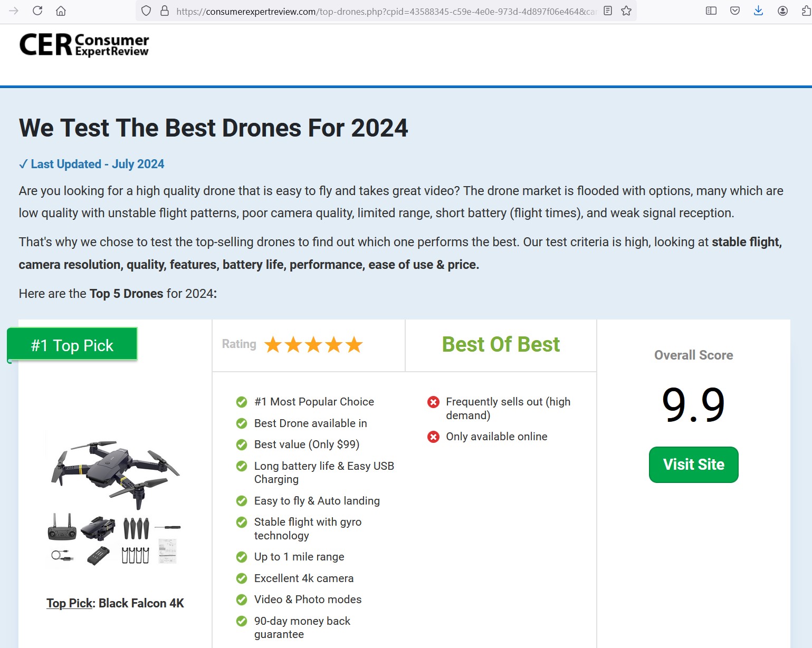Click green check beside 'Easy to fly'
812x648 pixels.
pos(242,501)
